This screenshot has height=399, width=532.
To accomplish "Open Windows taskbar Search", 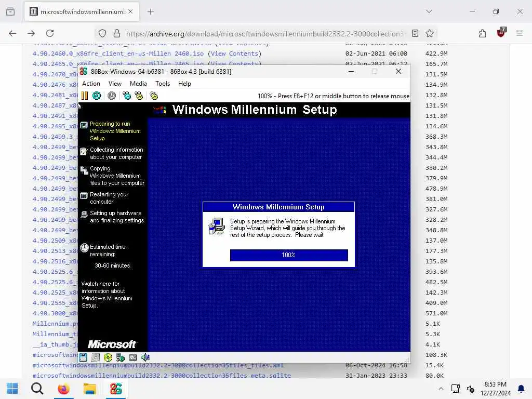I will [x=37, y=389].
